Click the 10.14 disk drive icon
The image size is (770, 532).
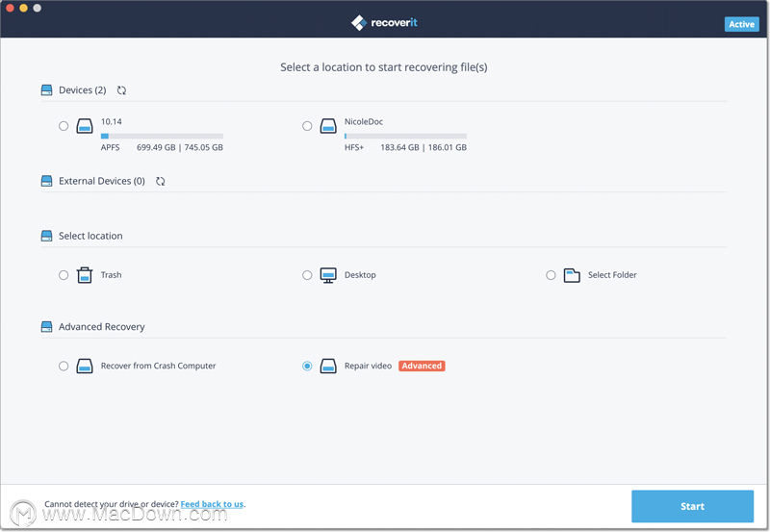coord(85,126)
